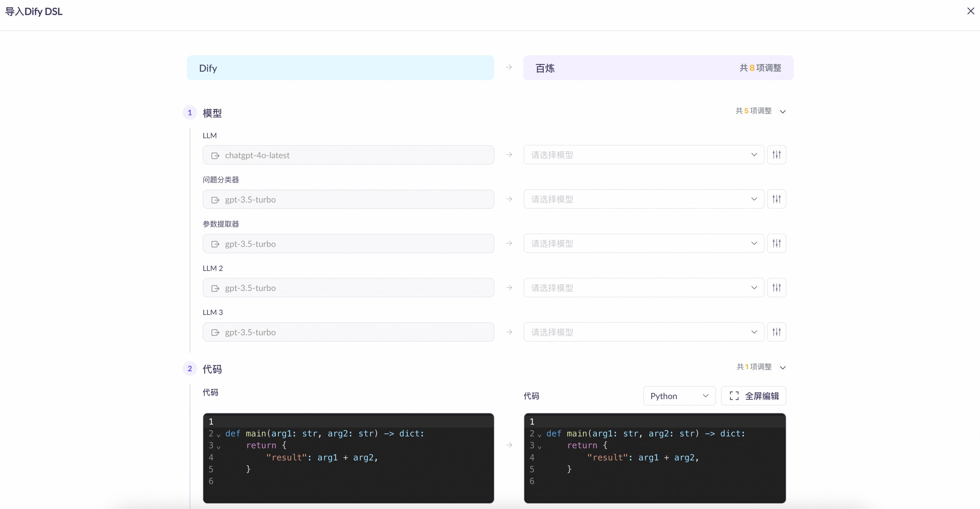This screenshot has height=509, width=980.
Task: Open model select dropdown for 问题分类器
Action: (x=643, y=199)
